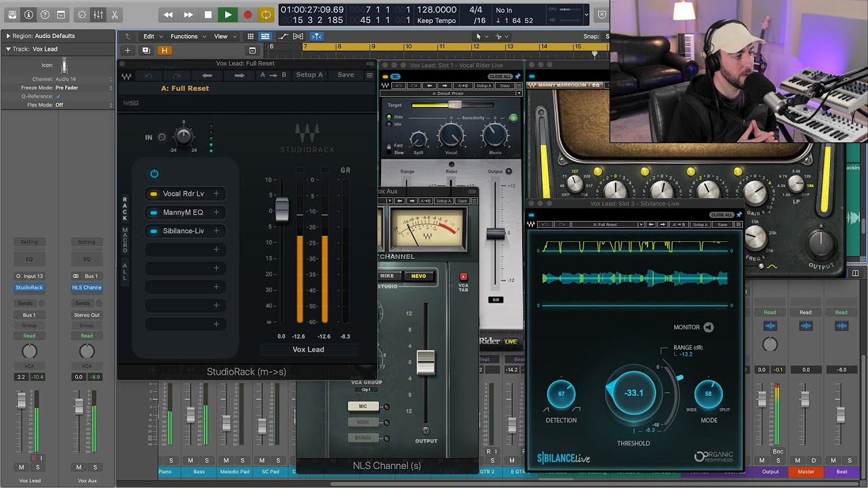This screenshot has height=488, width=868.
Task: Select the NEVO mode in NLS Channel
Action: pyautogui.click(x=419, y=276)
